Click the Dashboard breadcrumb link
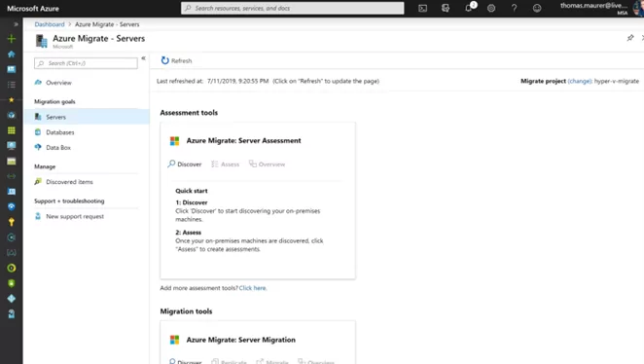This screenshot has height=364, width=644. click(x=50, y=24)
